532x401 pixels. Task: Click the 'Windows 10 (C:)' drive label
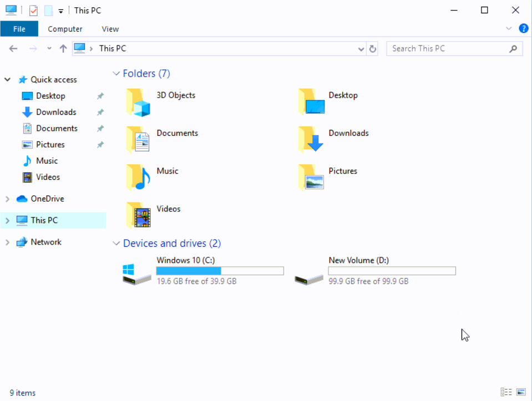186,261
